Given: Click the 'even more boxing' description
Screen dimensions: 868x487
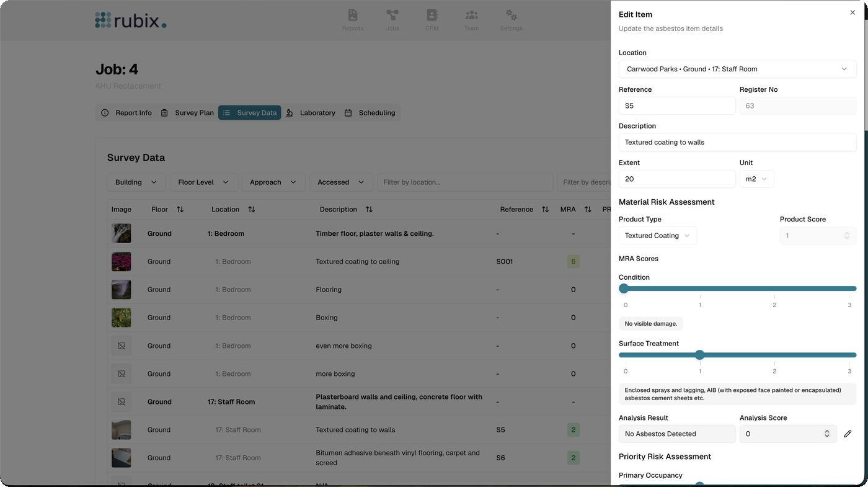Looking at the screenshot, I should click(x=343, y=346).
